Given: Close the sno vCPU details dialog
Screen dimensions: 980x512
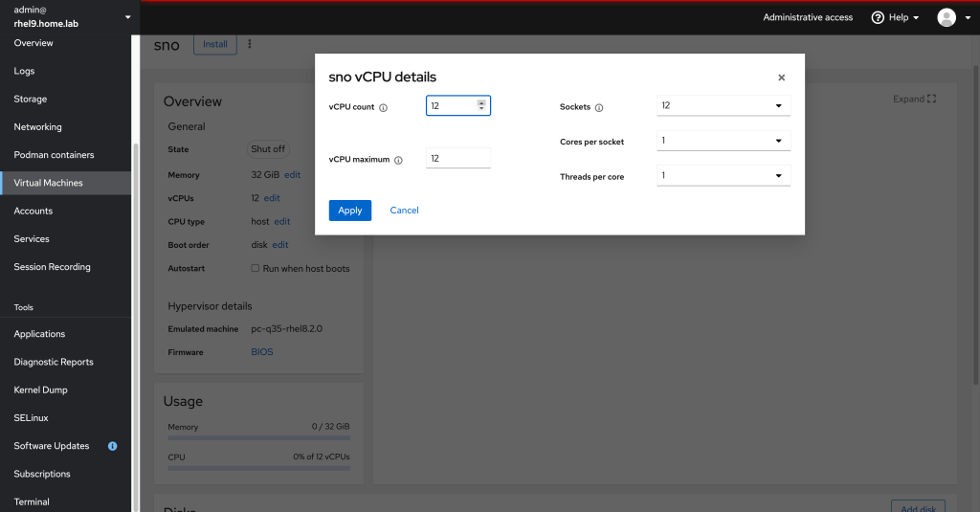Looking at the screenshot, I should coord(781,78).
